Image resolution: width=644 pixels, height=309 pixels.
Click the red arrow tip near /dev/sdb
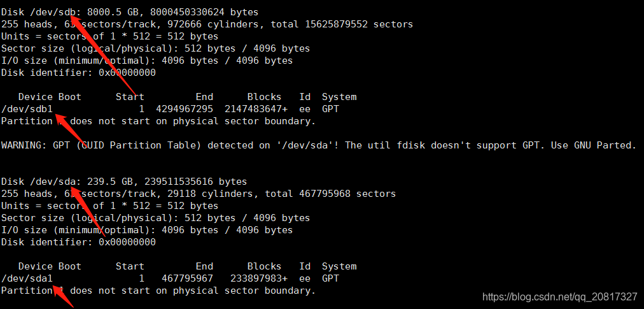click(x=73, y=13)
